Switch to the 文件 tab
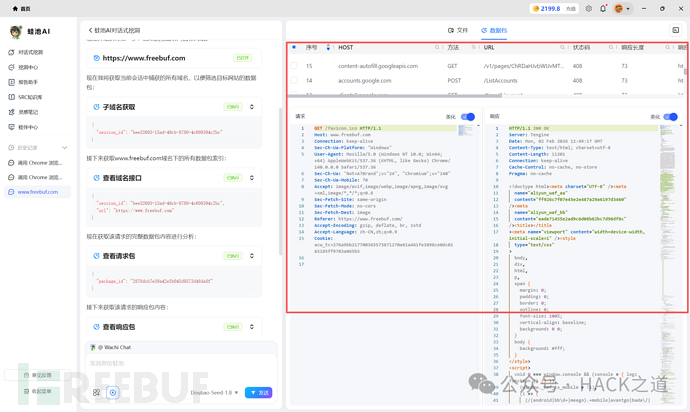690x412 pixels. (458, 30)
